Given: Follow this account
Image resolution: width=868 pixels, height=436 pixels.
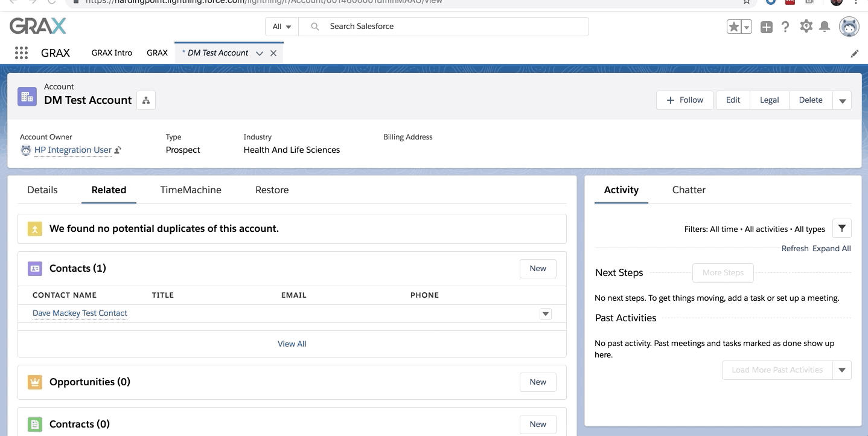Looking at the screenshot, I should point(685,100).
